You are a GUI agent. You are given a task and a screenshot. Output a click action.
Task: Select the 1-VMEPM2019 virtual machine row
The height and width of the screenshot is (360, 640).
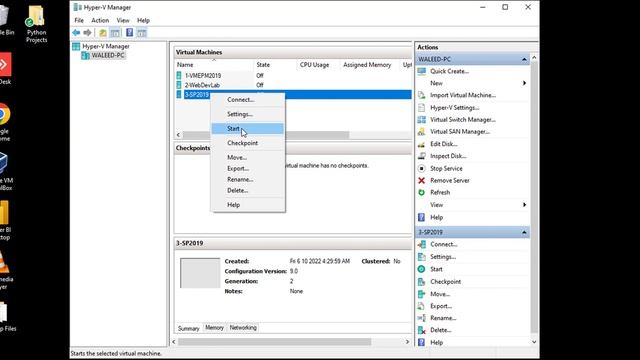293,76
